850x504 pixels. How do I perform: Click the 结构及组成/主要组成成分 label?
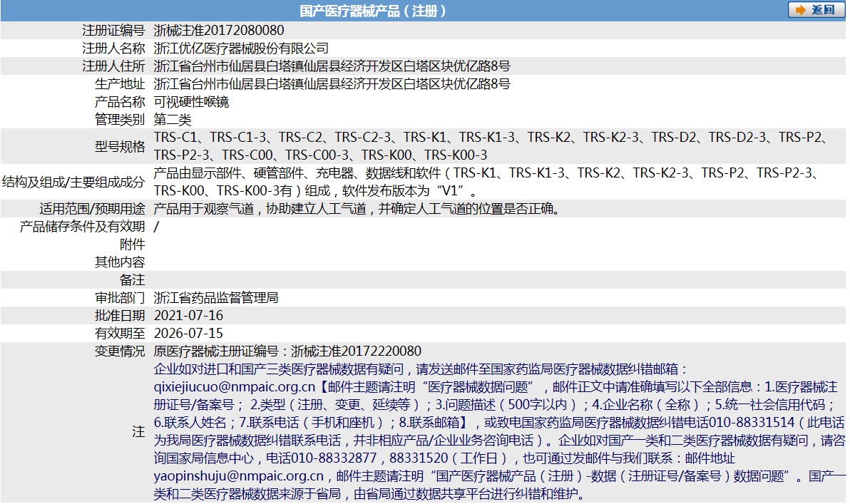click(73, 182)
